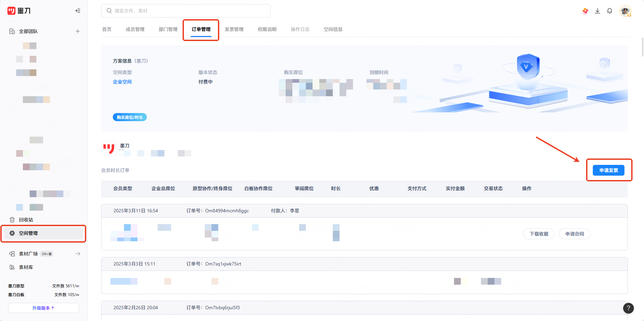Switch to the 首页 tab
The image size is (644, 321).
tap(107, 29)
